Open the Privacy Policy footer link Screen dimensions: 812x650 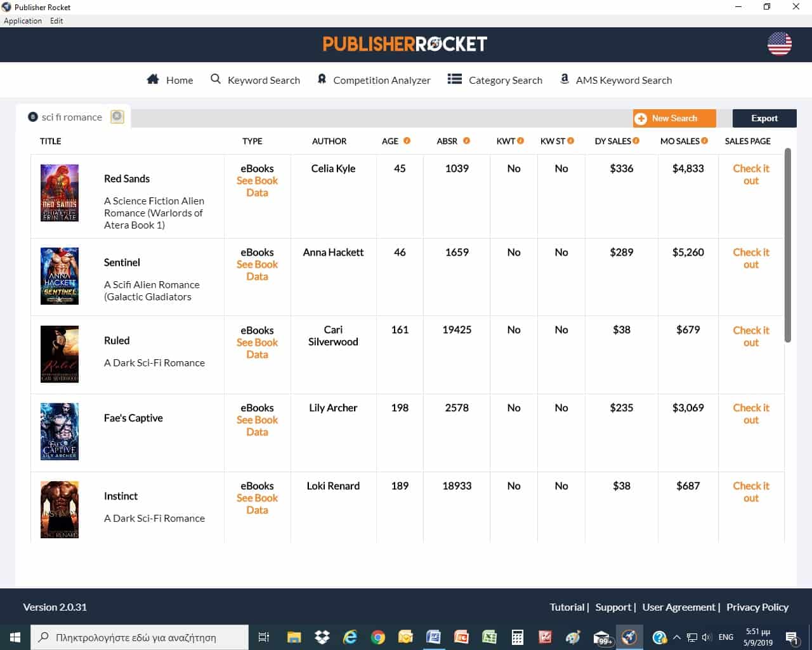(757, 607)
